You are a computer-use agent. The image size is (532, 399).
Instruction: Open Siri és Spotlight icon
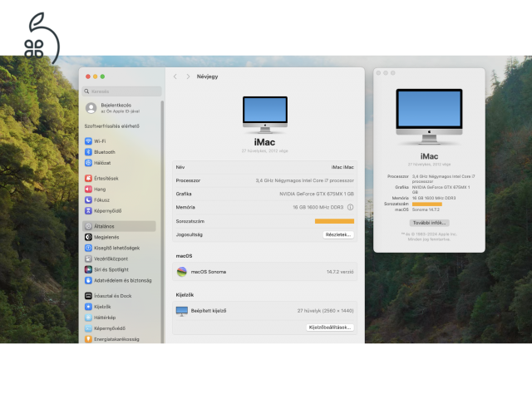(88, 269)
